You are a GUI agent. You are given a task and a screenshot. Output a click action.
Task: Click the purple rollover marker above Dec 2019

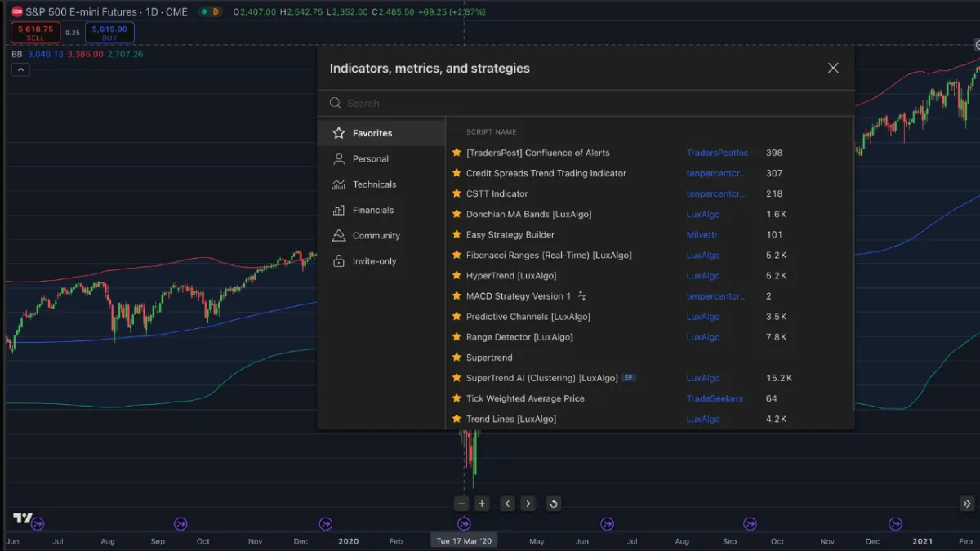coord(325,523)
